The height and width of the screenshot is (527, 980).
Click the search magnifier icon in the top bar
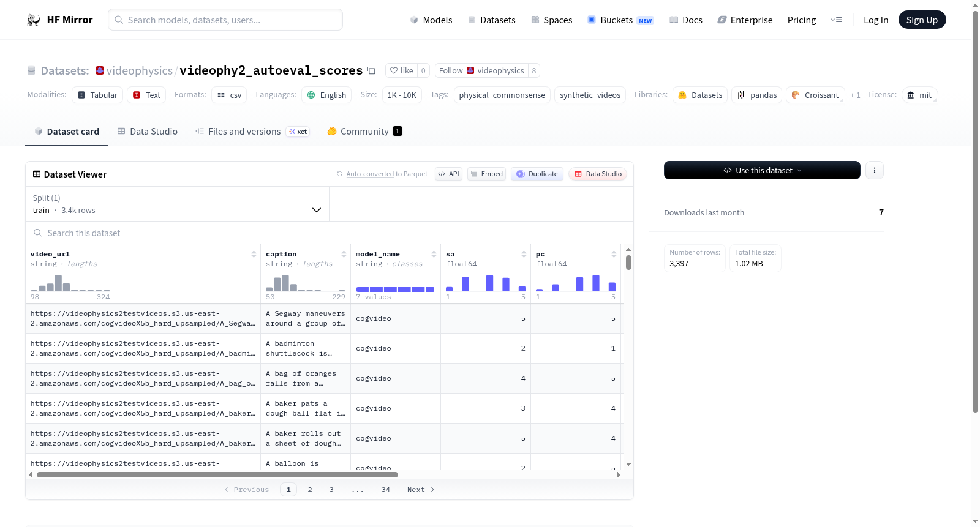coord(119,20)
